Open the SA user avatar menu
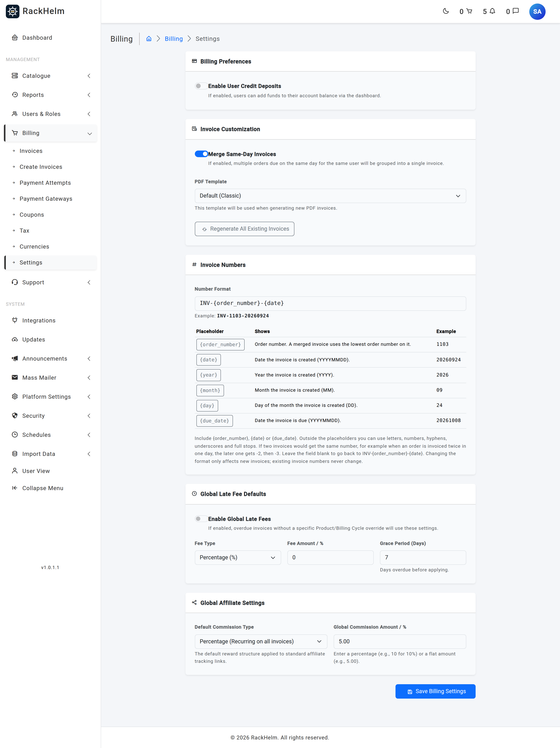 pyautogui.click(x=537, y=11)
